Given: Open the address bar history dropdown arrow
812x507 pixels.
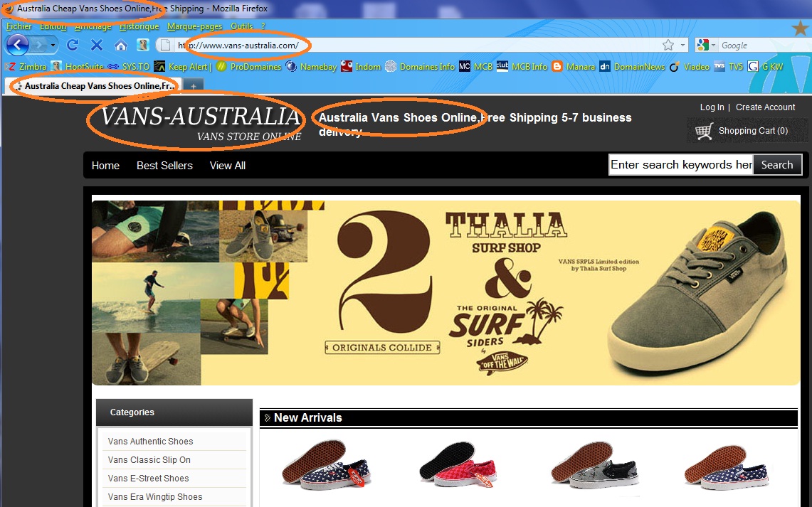Looking at the screenshot, I should [682, 46].
